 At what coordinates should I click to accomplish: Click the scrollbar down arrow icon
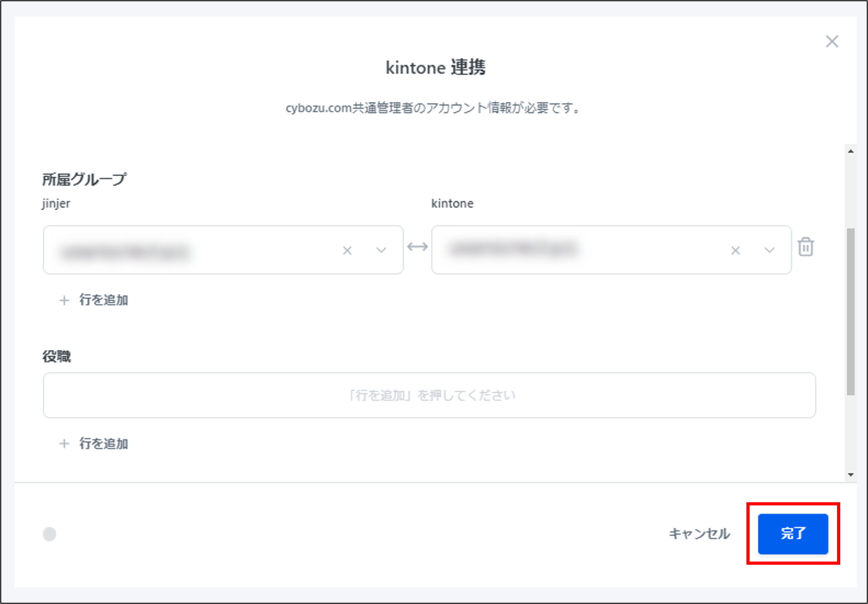(x=851, y=475)
